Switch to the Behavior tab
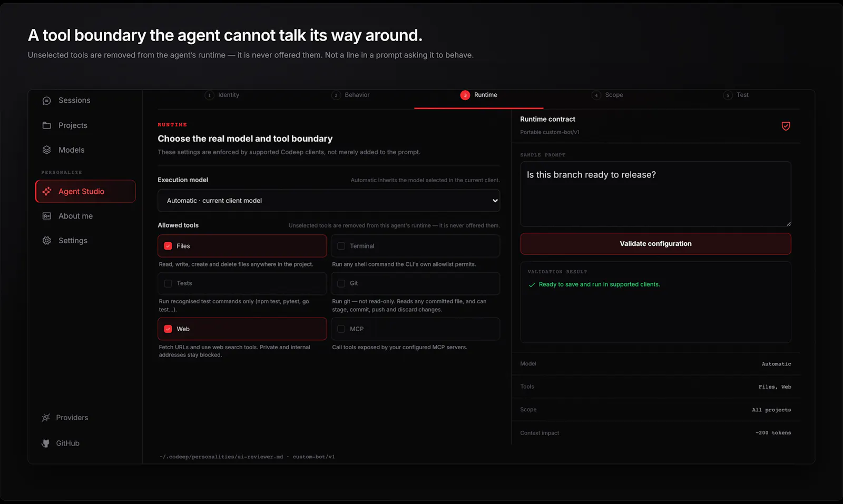The height and width of the screenshot is (504, 843). (x=357, y=95)
